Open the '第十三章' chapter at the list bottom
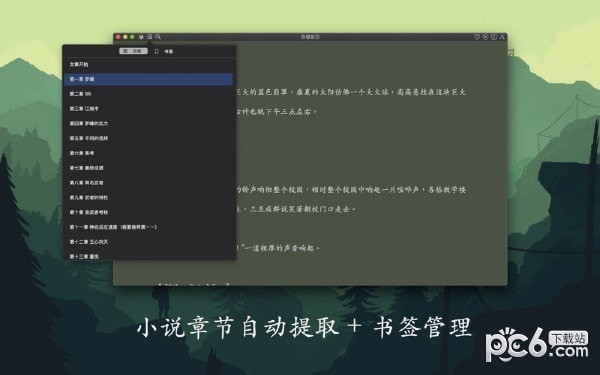 [148, 256]
